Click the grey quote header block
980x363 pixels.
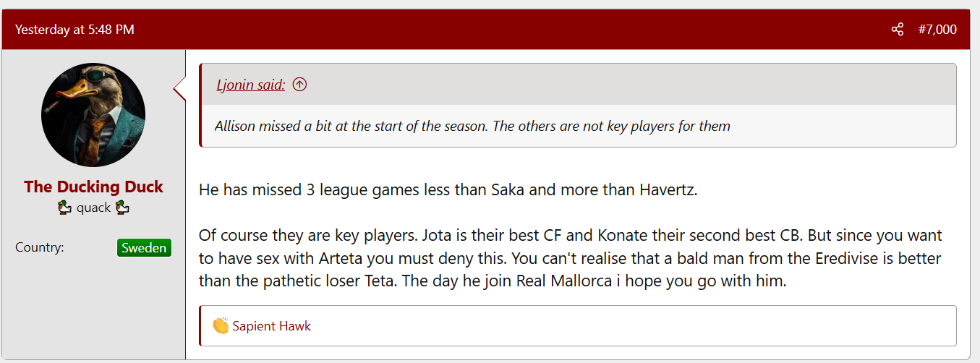pyautogui.click(x=579, y=85)
